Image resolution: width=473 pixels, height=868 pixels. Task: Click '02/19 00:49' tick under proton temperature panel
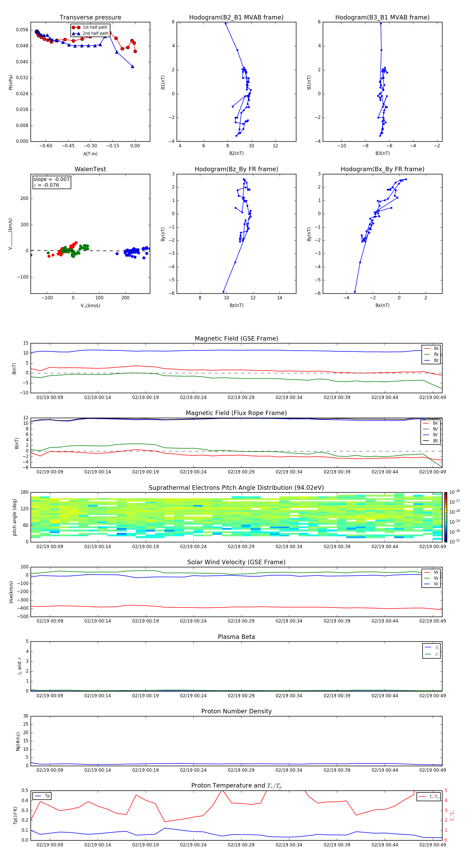tap(433, 845)
